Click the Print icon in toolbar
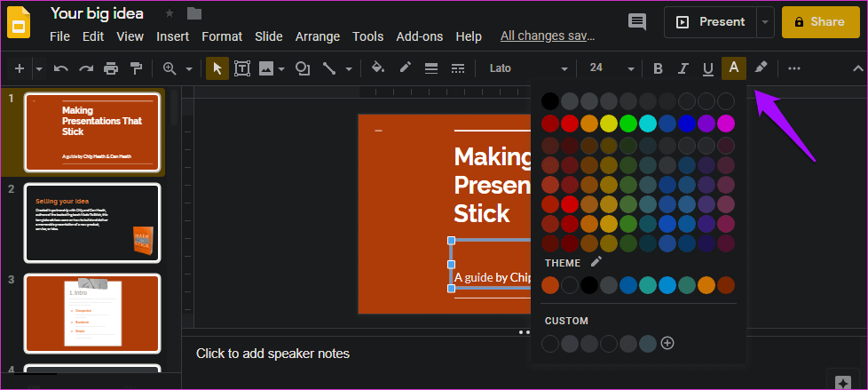Image resolution: width=868 pixels, height=390 pixels. click(111, 68)
